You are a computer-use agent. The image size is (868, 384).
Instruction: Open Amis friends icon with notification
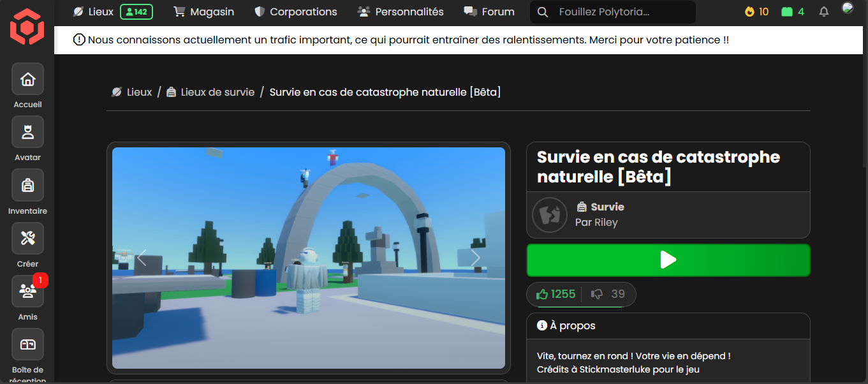tap(27, 292)
